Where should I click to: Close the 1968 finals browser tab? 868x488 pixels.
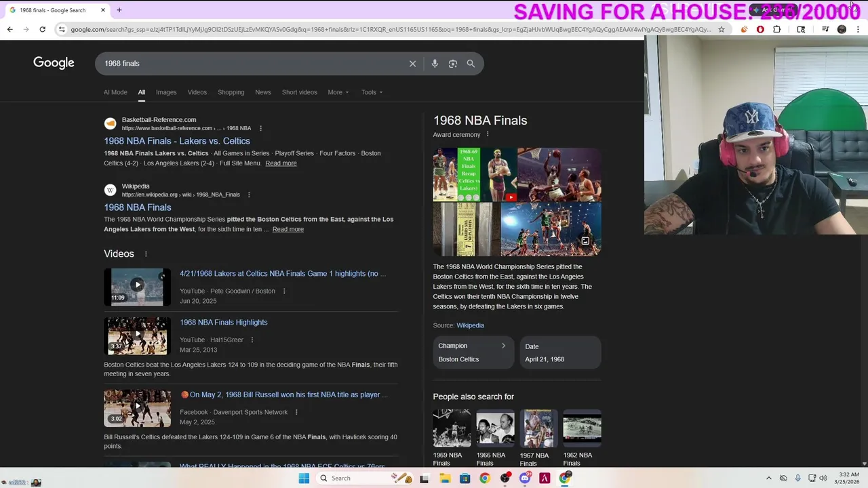103,10
